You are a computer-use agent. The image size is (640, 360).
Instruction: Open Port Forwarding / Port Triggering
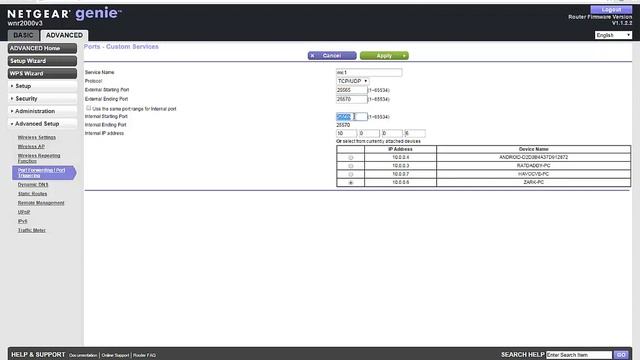click(43, 173)
